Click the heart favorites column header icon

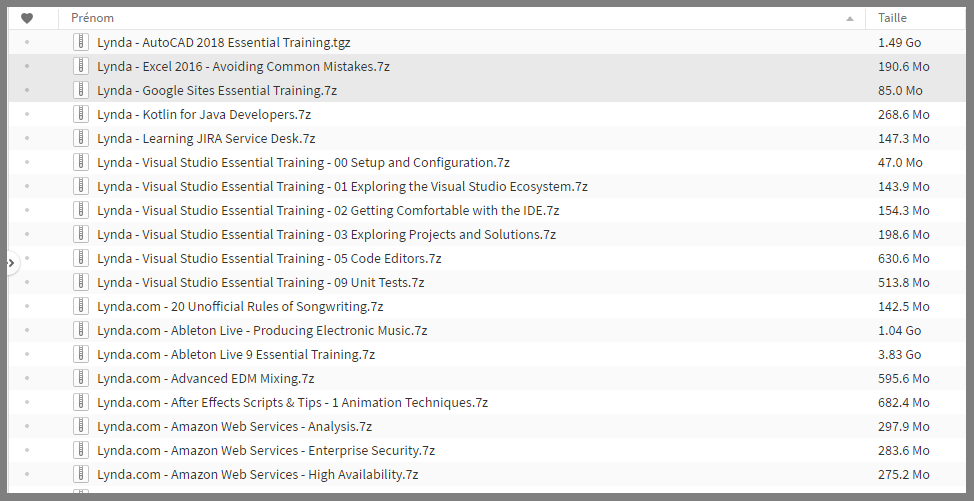27,18
